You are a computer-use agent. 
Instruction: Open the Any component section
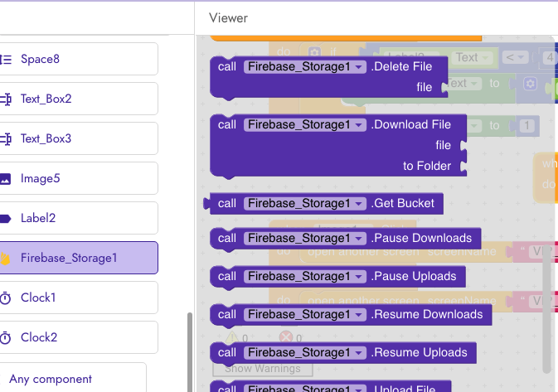click(51, 380)
